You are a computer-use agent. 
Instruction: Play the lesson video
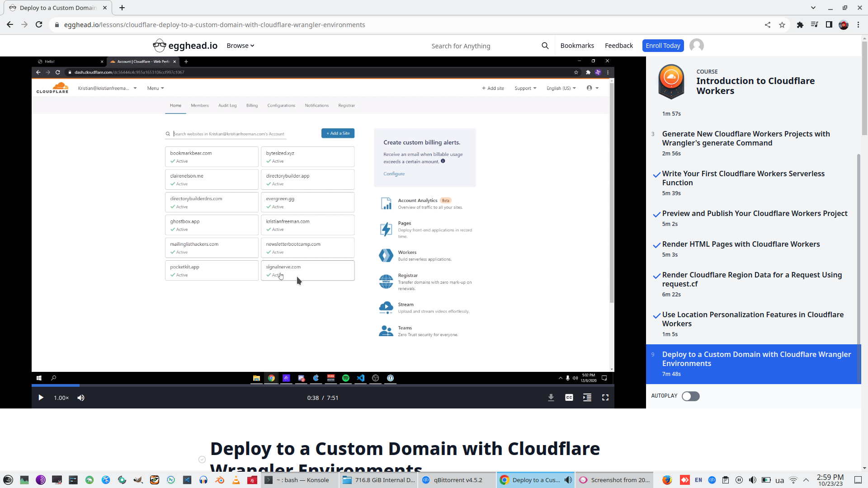pos(41,398)
